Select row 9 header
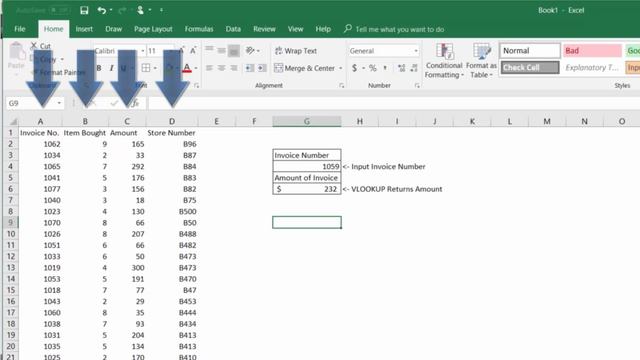 (x=11, y=222)
